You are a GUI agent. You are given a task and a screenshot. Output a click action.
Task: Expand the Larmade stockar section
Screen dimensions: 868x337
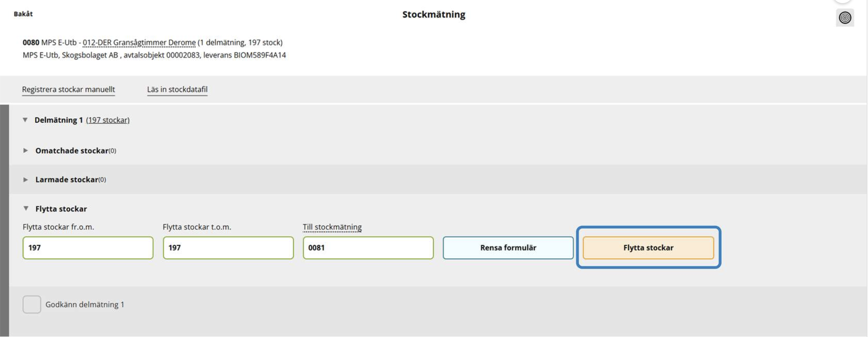click(x=26, y=180)
